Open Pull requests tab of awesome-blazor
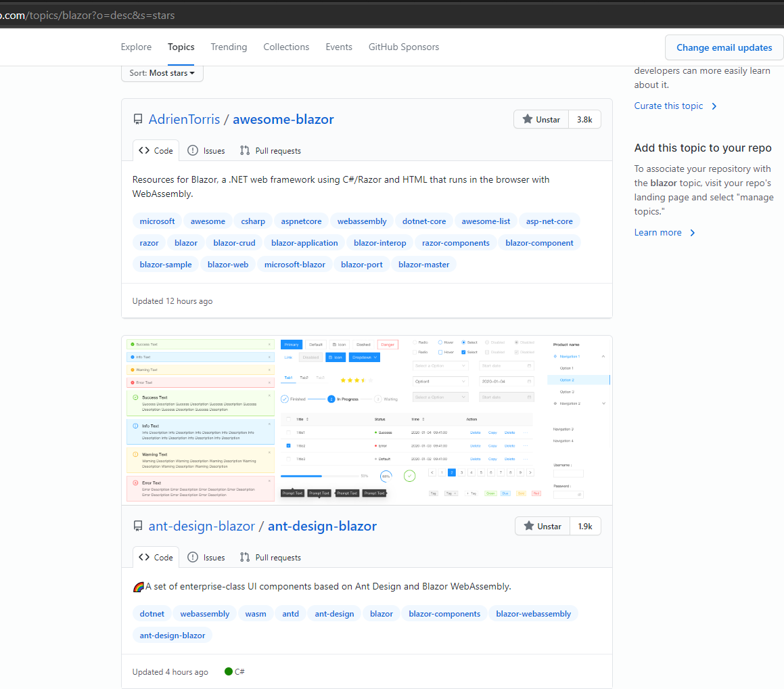This screenshot has height=689, width=784. pyautogui.click(x=271, y=151)
